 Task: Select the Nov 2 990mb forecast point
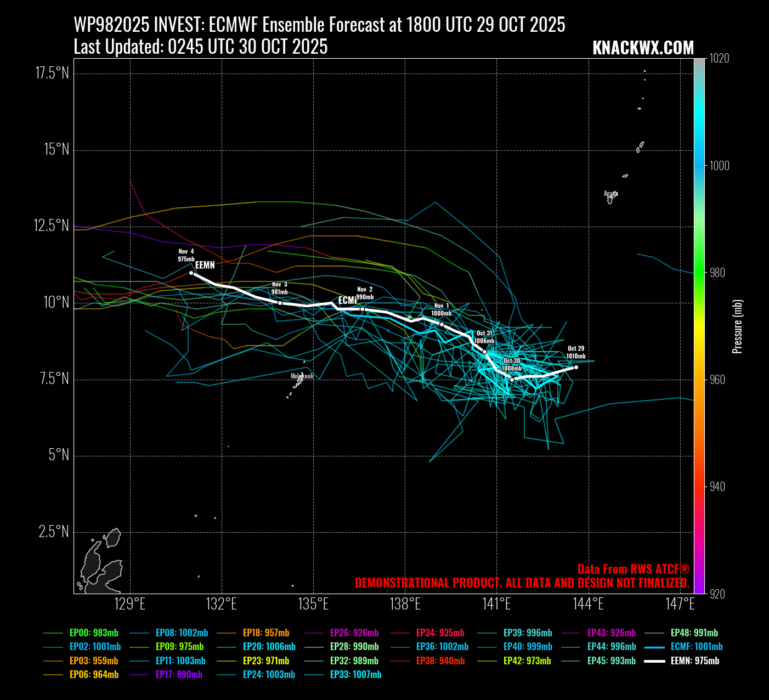[x=362, y=309]
